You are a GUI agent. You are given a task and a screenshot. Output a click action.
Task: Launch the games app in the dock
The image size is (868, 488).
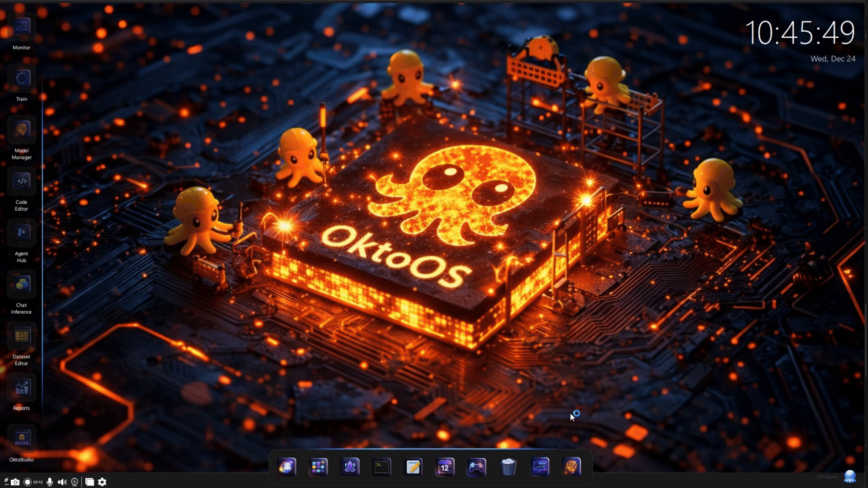click(476, 466)
